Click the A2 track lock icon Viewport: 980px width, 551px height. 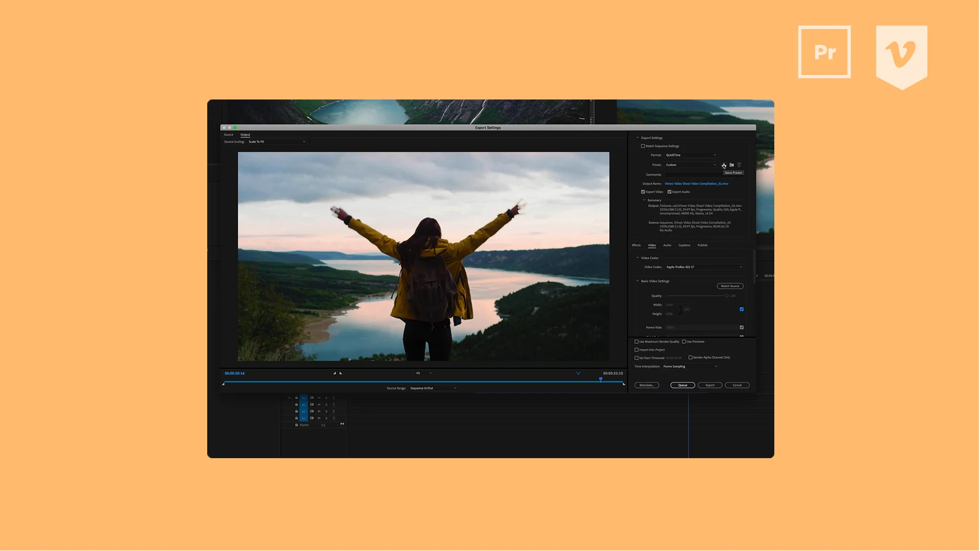[297, 405]
